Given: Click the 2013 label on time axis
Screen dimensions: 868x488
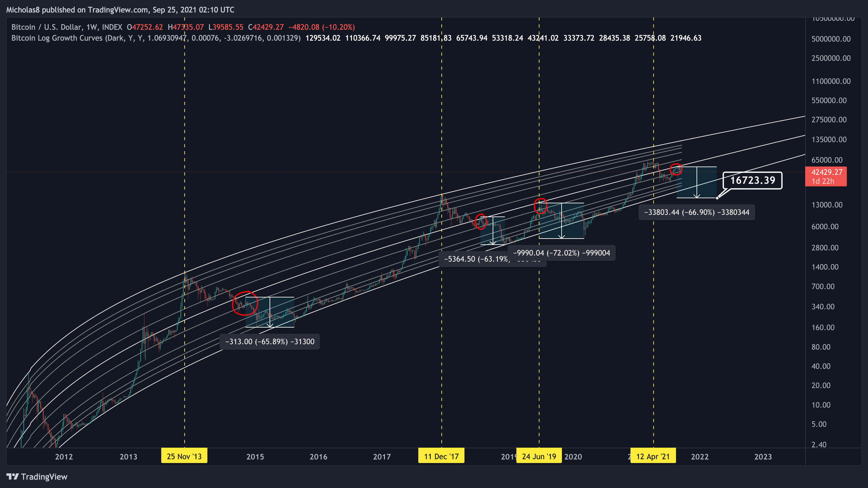Looking at the screenshot, I should [x=129, y=457].
